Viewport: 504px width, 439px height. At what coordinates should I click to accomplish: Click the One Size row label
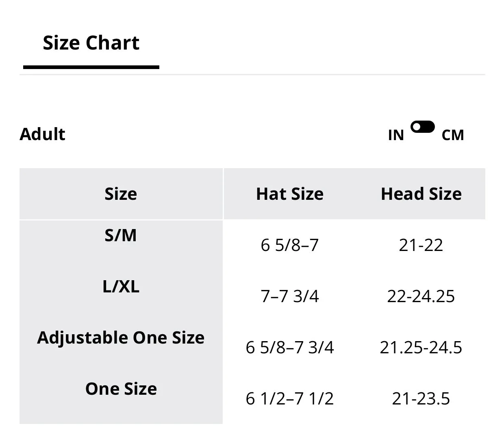(121, 389)
